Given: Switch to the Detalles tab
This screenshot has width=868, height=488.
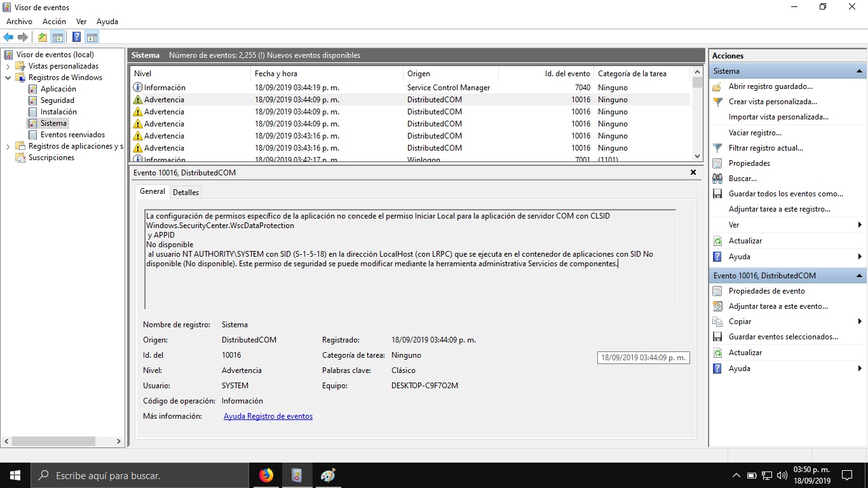Looking at the screenshot, I should (186, 192).
